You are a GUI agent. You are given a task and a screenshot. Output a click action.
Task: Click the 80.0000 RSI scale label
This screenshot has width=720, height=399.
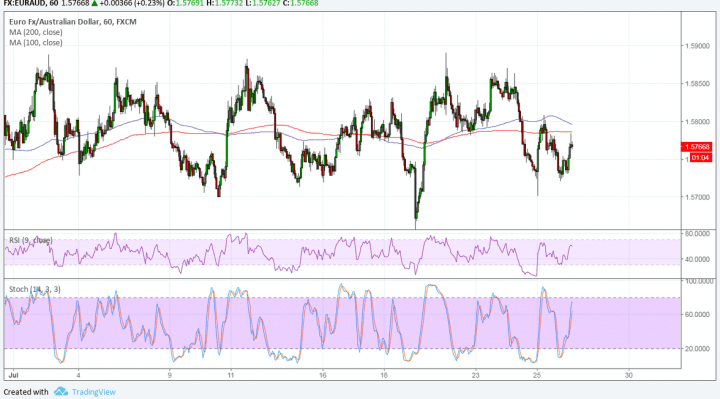click(697, 233)
